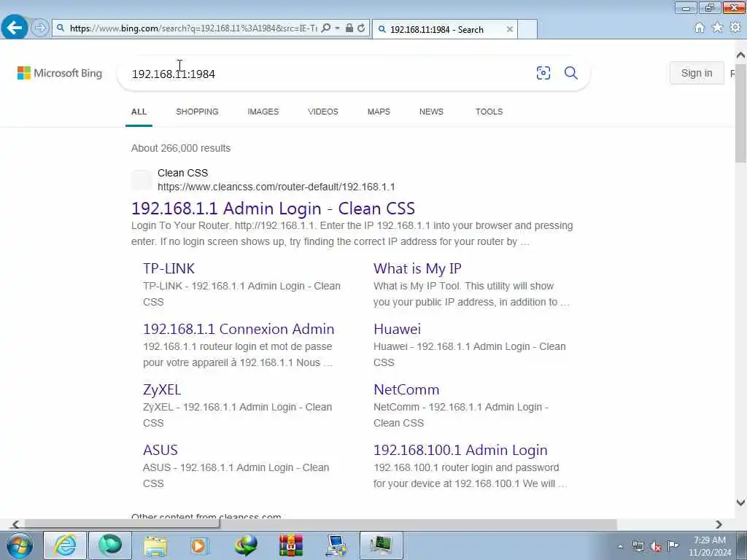Image resolution: width=747 pixels, height=560 pixels.
Task: Open the Windows Start menu orb
Action: pyautogui.click(x=20, y=545)
